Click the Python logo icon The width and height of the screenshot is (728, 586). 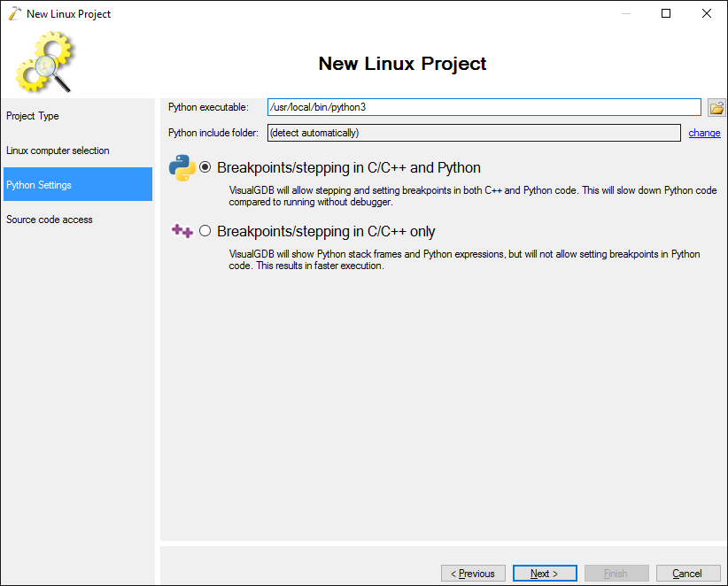point(182,167)
